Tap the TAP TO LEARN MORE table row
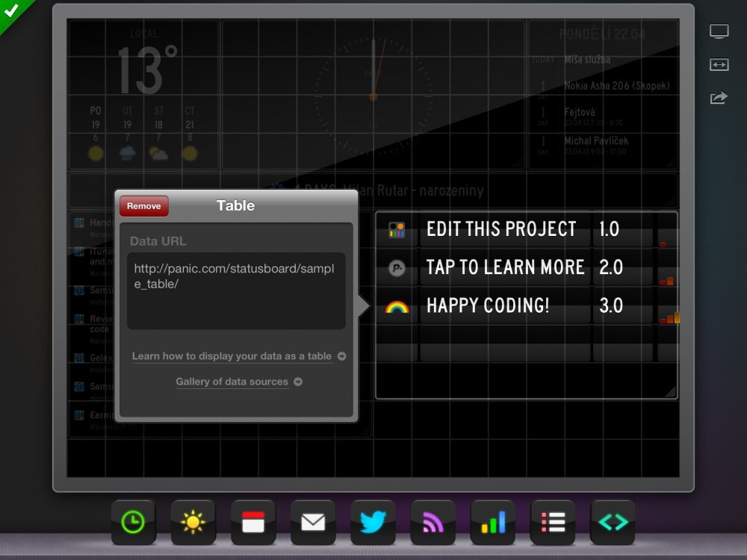This screenshot has height=560, width=747. click(504, 267)
